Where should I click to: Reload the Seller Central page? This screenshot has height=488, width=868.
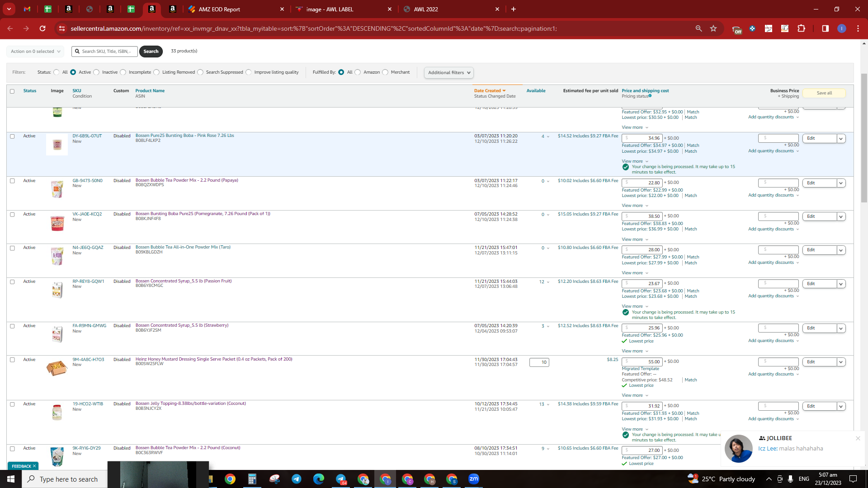click(x=42, y=28)
